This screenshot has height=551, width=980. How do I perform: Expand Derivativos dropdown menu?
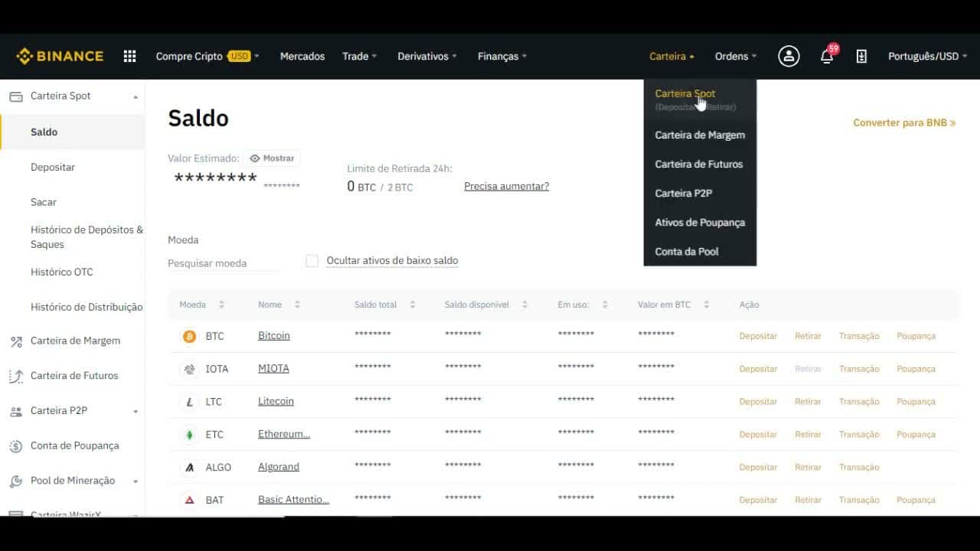(427, 56)
